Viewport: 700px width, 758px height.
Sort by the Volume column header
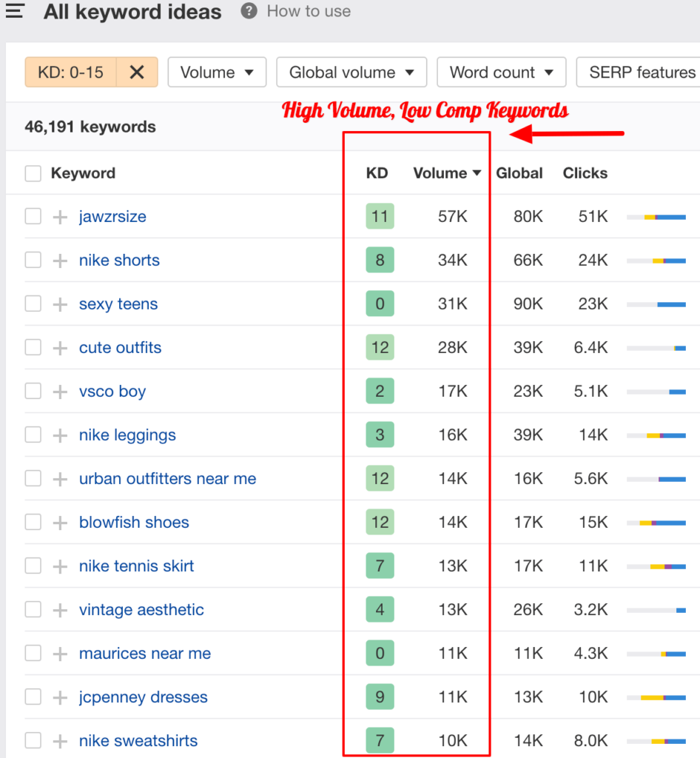click(x=447, y=173)
